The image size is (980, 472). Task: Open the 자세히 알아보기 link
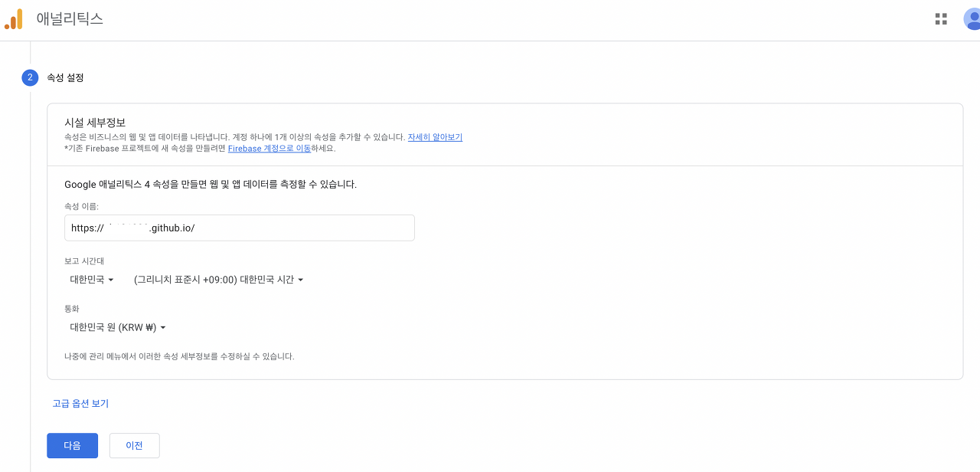434,136
